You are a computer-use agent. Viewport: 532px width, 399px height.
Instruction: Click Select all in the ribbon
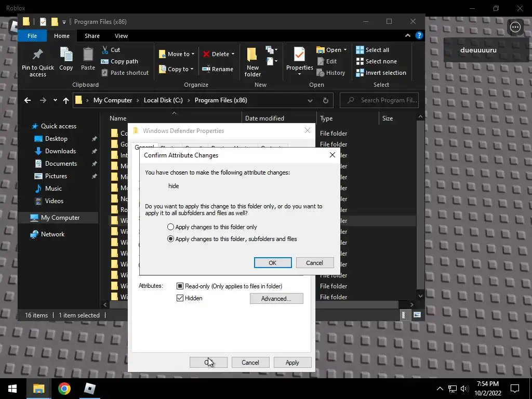pyautogui.click(x=373, y=50)
